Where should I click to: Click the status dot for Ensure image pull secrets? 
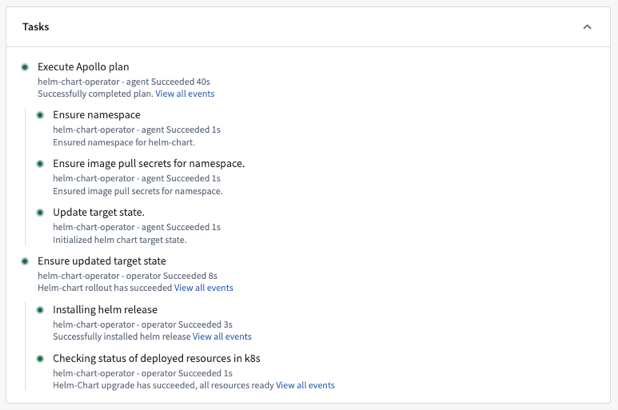[41, 164]
